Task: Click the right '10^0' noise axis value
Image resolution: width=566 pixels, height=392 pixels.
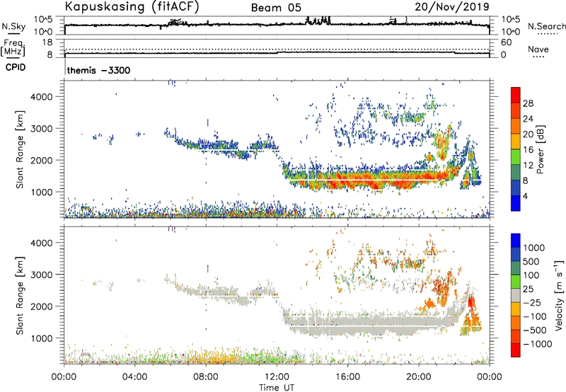Action: click(510, 32)
